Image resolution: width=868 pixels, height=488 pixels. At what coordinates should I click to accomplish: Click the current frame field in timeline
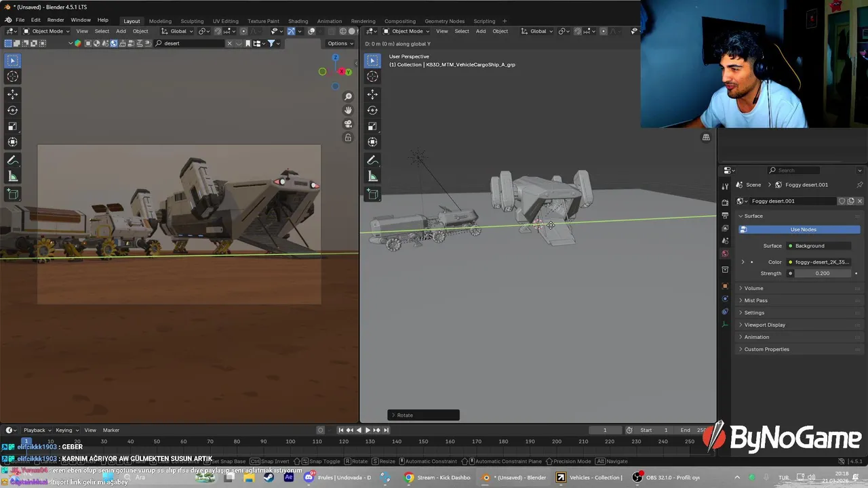tap(606, 430)
